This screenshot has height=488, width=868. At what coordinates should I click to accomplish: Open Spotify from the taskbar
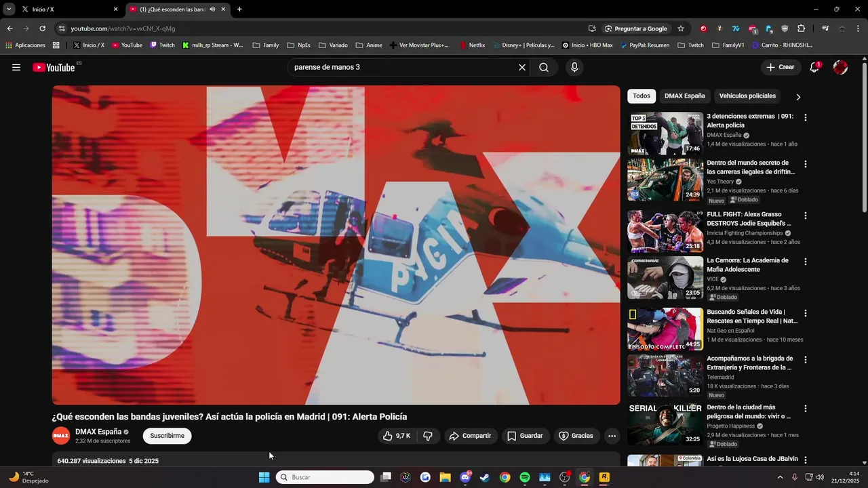point(525,477)
